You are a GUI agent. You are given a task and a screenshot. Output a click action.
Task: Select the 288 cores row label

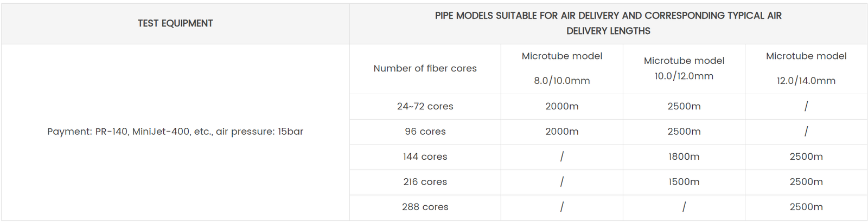click(x=425, y=207)
